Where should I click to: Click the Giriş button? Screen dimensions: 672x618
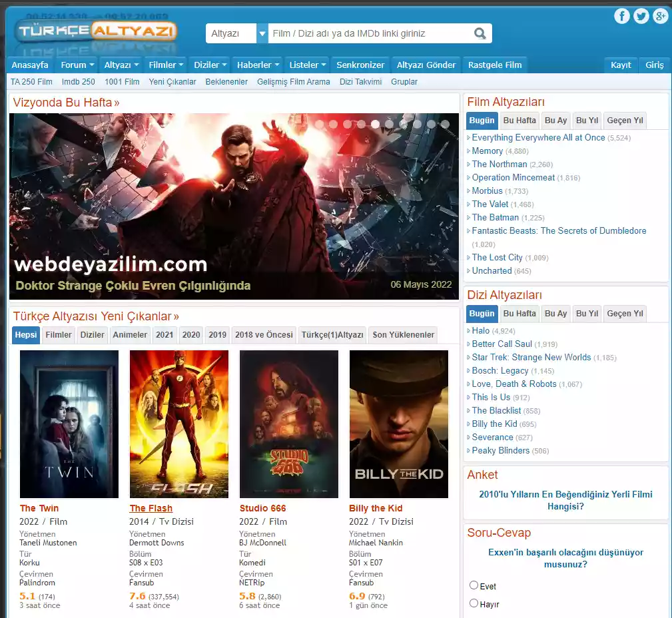(655, 65)
